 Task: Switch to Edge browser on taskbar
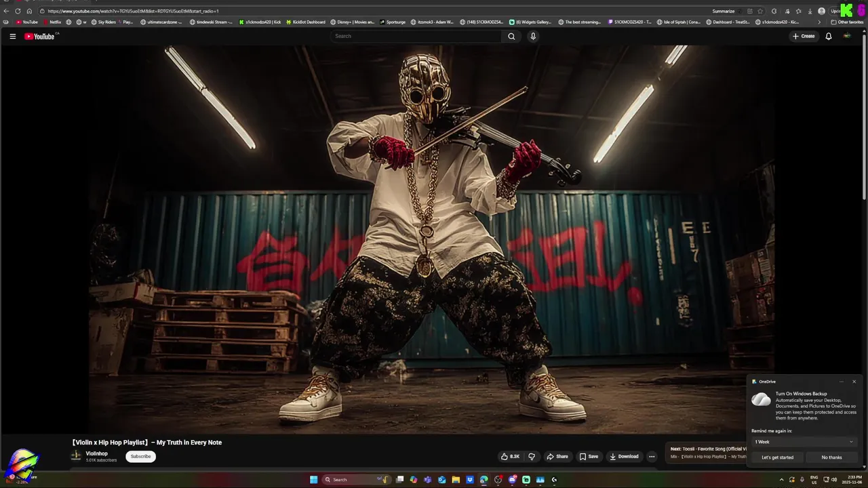point(484,479)
